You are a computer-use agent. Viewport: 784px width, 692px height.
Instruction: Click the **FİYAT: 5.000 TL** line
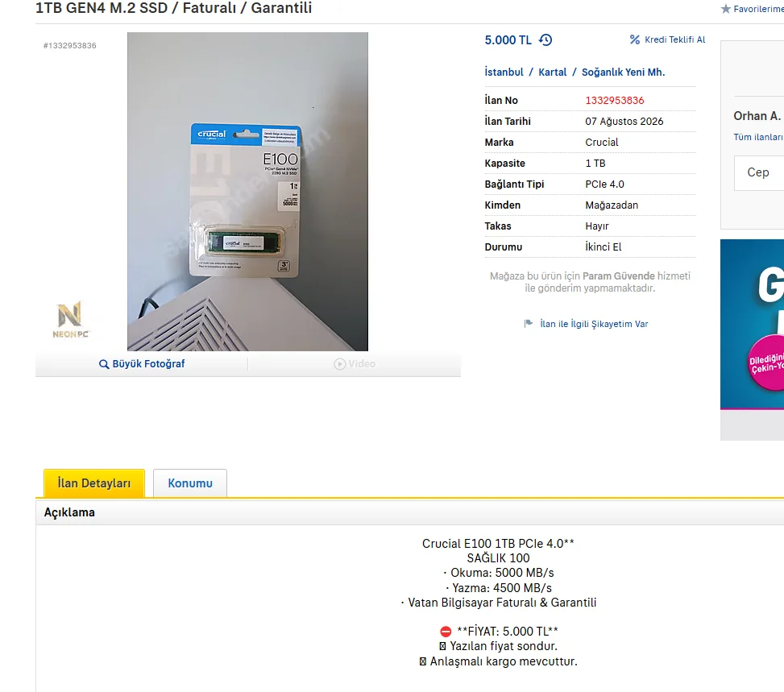tap(499, 632)
